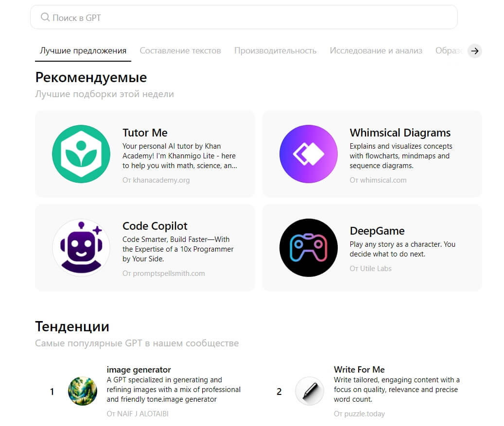This screenshot has width=504, height=426.
Task: Select the Code Copilot robot icon
Action: point(81,248)
